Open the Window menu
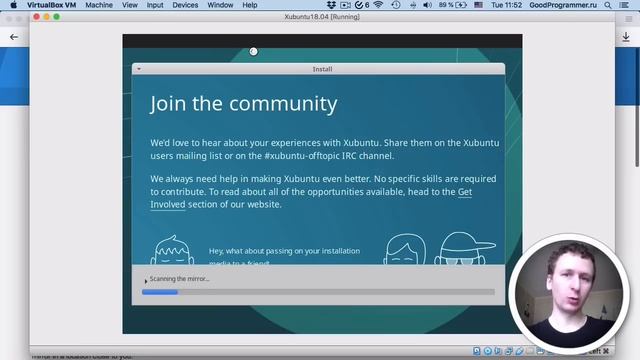Screen dimensions: 640x360 (220, 5)
